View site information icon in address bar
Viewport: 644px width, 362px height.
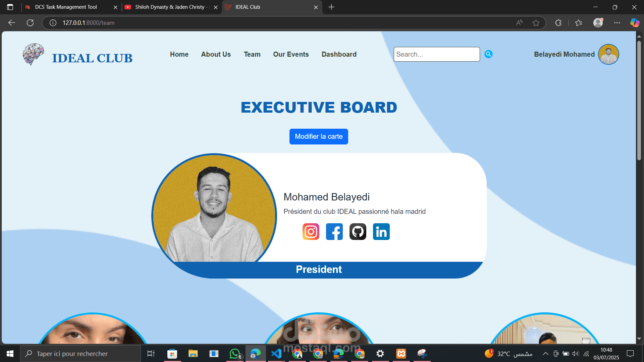tap(53, 23)
